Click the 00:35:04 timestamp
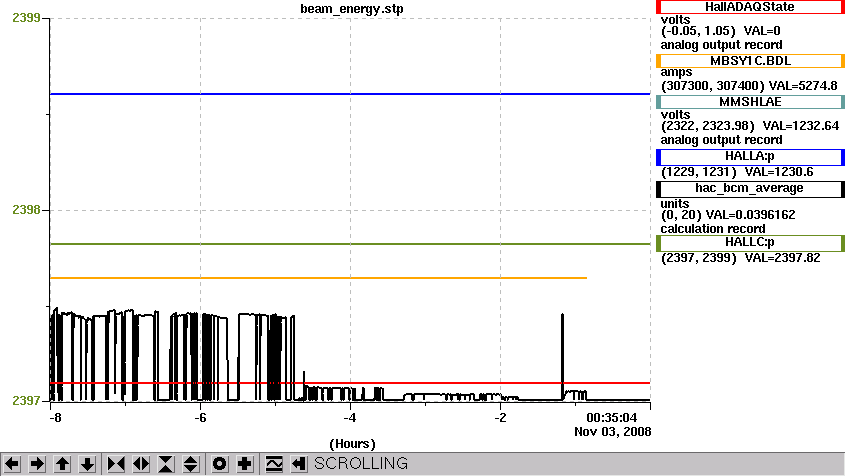845x476 pixels. [612, 418]
